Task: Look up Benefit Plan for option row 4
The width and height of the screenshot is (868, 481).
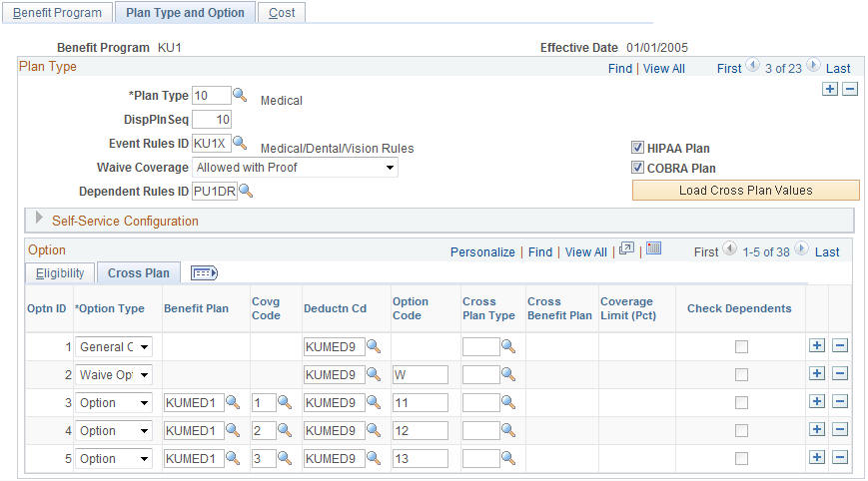Action: pos(233,430)
